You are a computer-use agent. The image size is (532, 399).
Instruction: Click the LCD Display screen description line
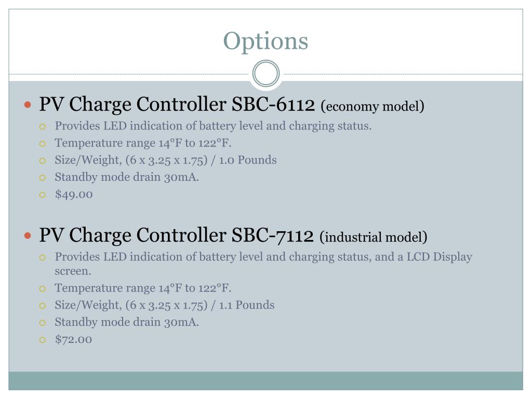(x=263, y=263)
